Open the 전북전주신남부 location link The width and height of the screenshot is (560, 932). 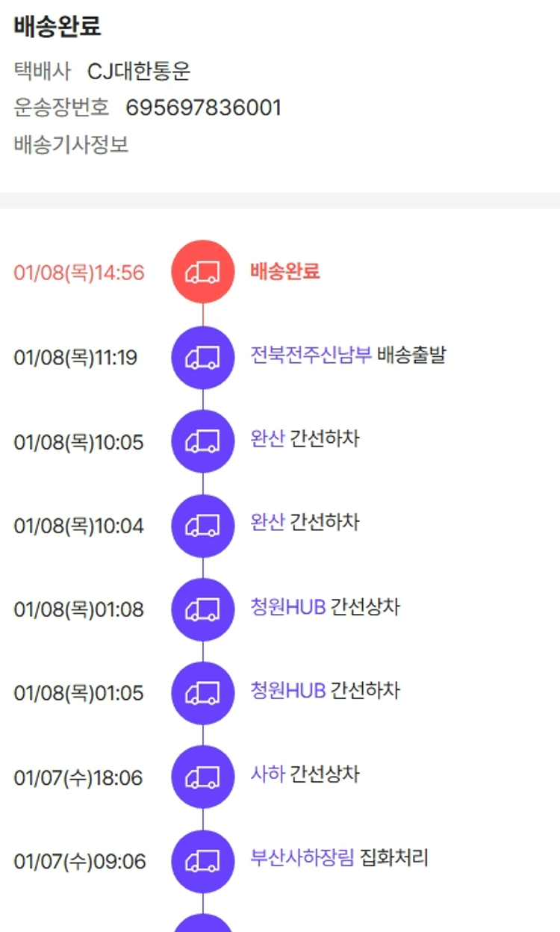point(311,355)
